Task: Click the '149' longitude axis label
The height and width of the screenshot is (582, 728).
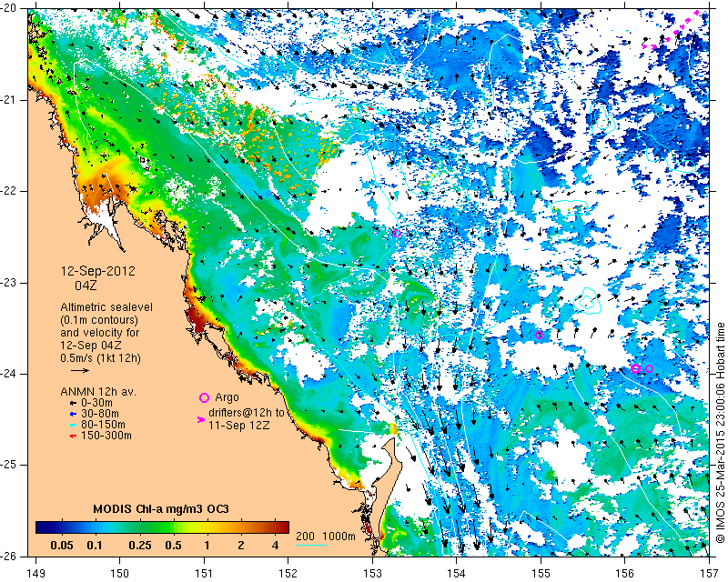Action: pyautogui.click(x=35, y=574)
